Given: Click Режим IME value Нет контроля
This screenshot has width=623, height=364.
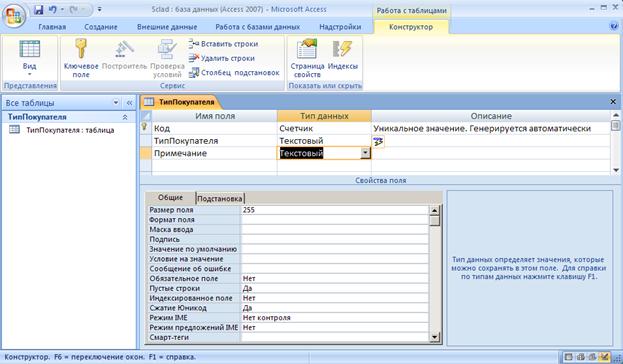Looking at the screenshot, I should pos(335,318).
